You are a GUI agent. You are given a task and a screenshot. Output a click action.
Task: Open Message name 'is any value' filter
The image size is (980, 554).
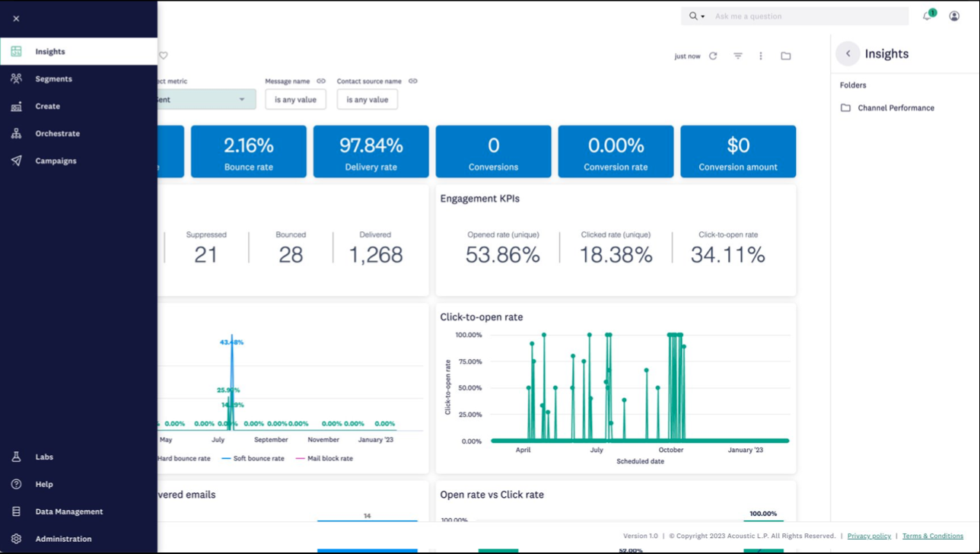pyautogui.click(x=295, y=100)
